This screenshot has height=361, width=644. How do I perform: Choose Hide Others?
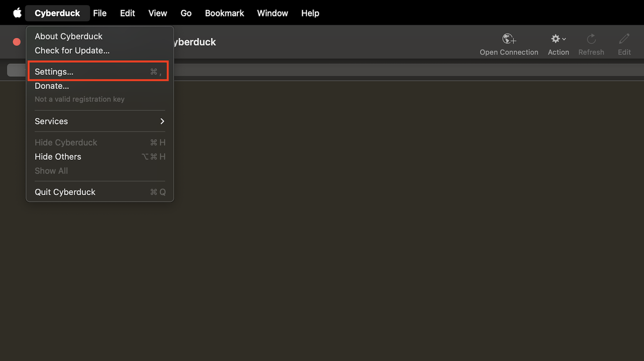coord(58,157)
